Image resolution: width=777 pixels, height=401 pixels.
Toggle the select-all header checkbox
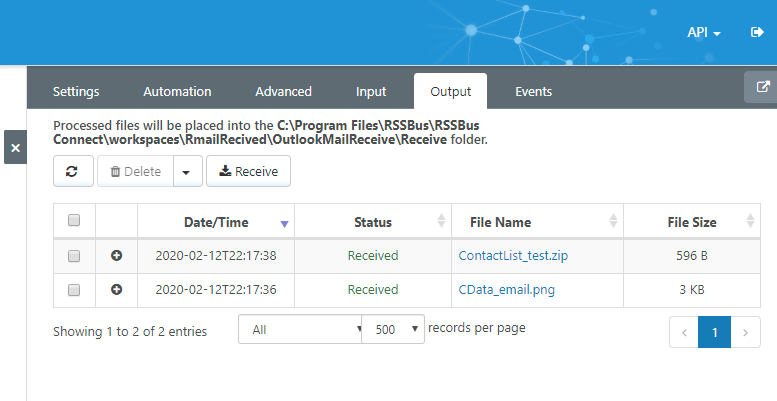tap(74, 221)
